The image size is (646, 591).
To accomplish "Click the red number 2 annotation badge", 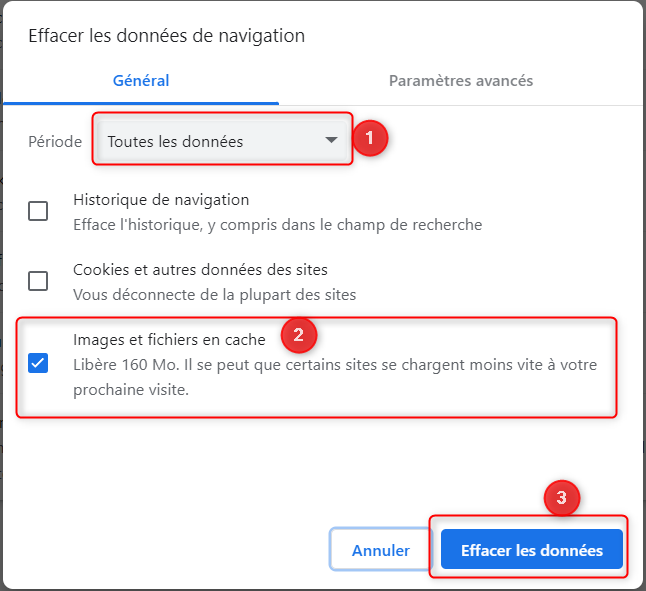I will click(299, 335).
